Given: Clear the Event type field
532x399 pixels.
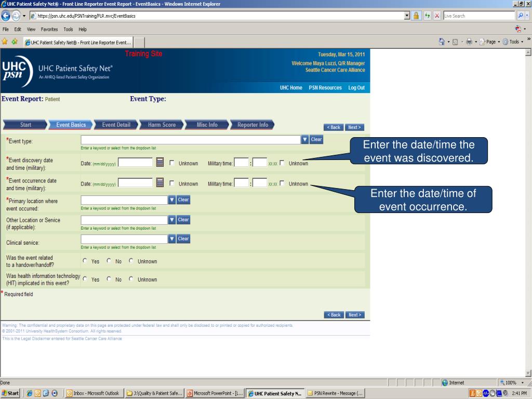Looking at the screenshot, I should tap(316, 139).
